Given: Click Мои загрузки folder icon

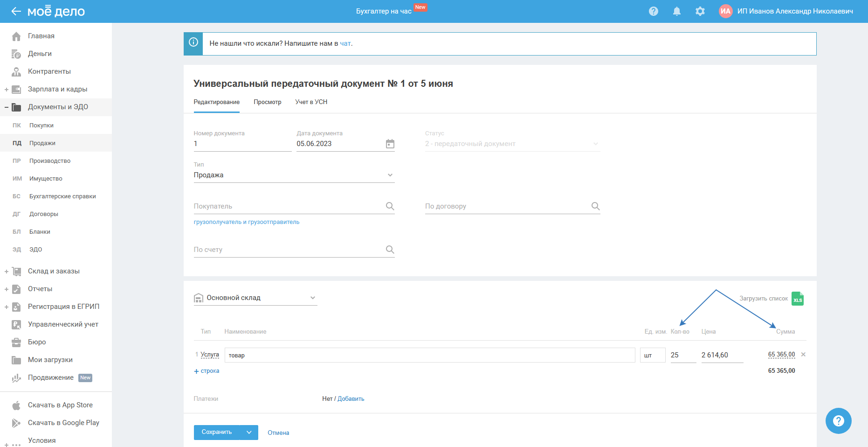Looking at the screenshot, I should 16,360.
